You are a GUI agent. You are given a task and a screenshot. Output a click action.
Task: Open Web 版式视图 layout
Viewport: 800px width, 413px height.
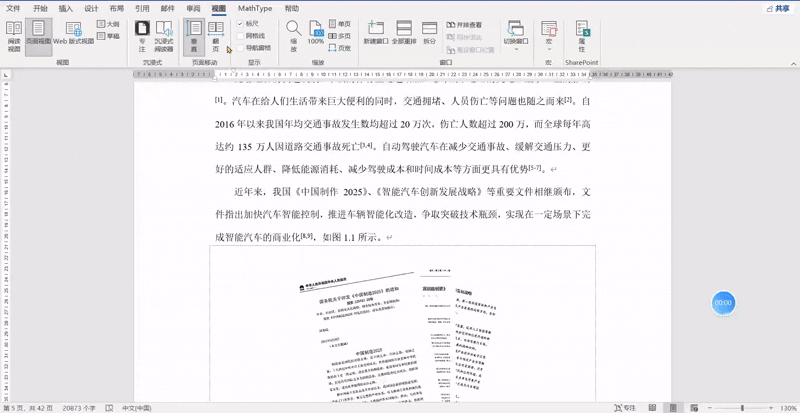tap(73, 34)
